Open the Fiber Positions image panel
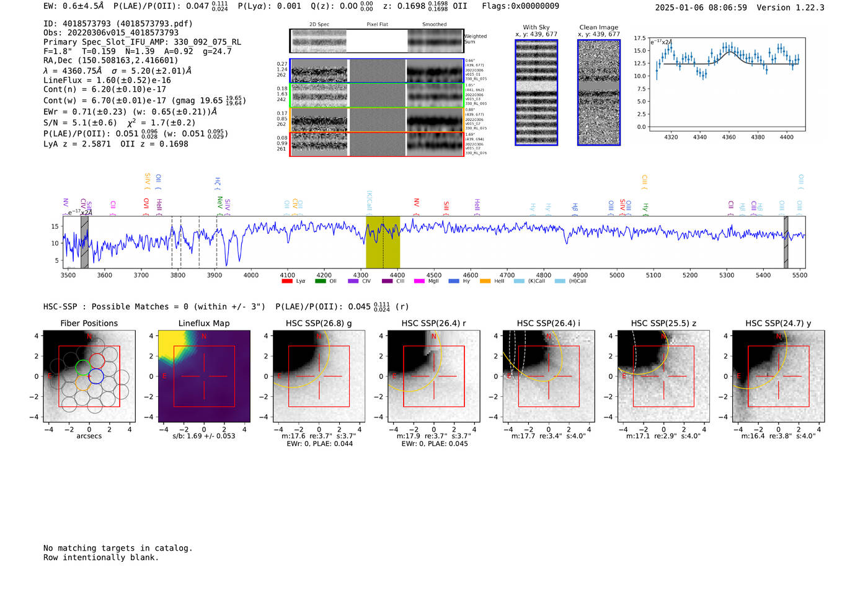 coord(89,376)
